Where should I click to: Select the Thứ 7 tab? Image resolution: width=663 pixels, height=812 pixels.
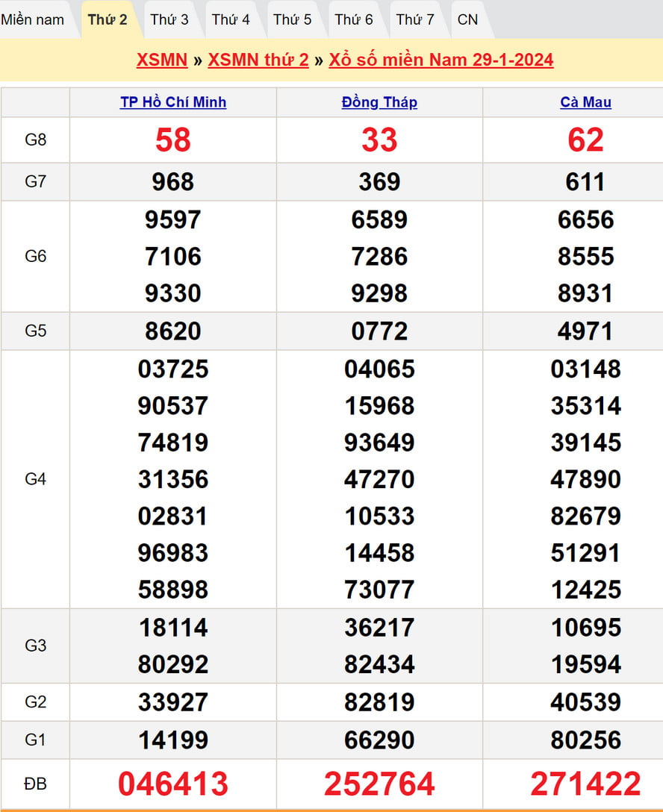pos(415,19)
